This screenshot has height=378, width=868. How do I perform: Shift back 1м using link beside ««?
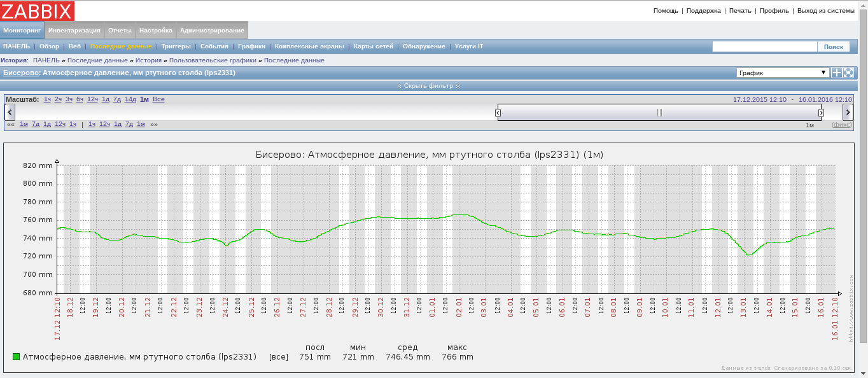click(x=24, y=124)
